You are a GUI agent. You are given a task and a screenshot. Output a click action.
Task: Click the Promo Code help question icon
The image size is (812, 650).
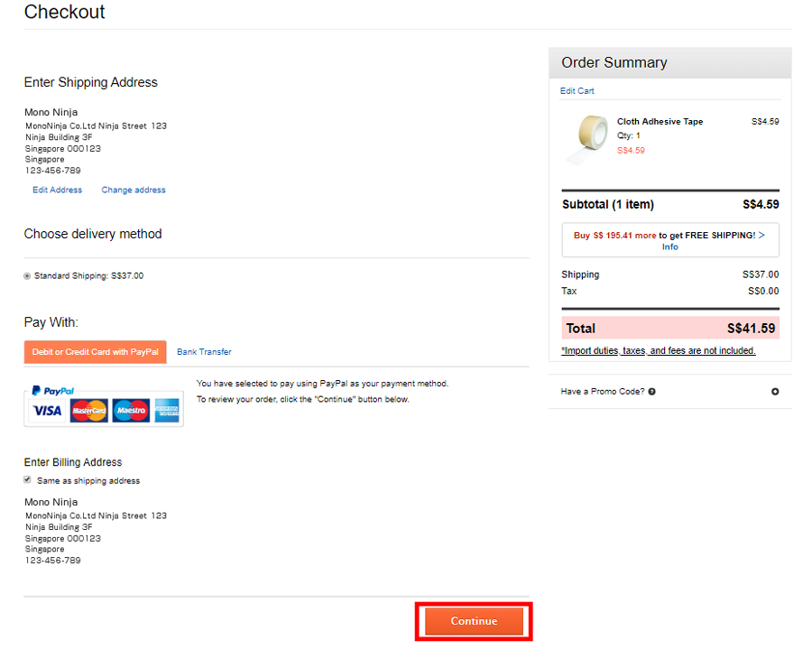(x=652, y=391)
